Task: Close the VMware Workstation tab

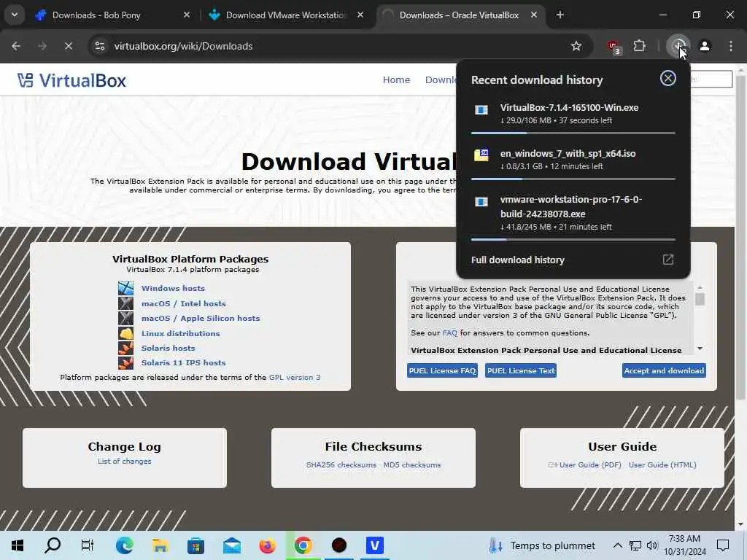Action: click(x=360, y=15)
